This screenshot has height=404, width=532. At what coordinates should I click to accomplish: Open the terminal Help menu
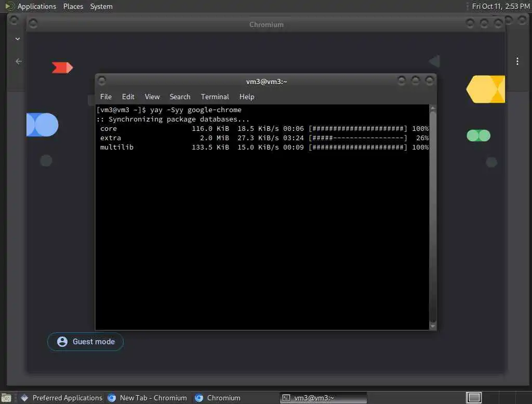pyautogui.click(x=247, y=97)
